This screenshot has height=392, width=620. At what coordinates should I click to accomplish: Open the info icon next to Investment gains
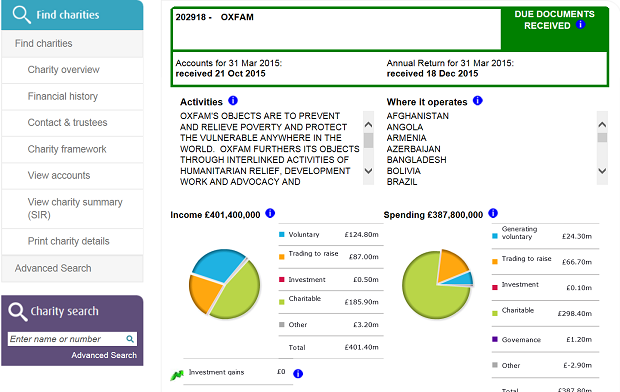[x=298, y=373]
